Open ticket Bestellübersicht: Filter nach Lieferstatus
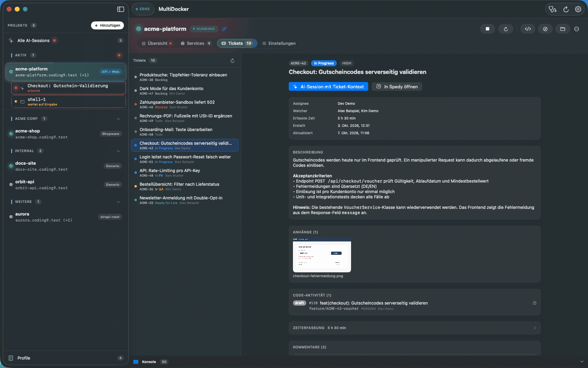This screenshot has width=588, height=368. 185,186
